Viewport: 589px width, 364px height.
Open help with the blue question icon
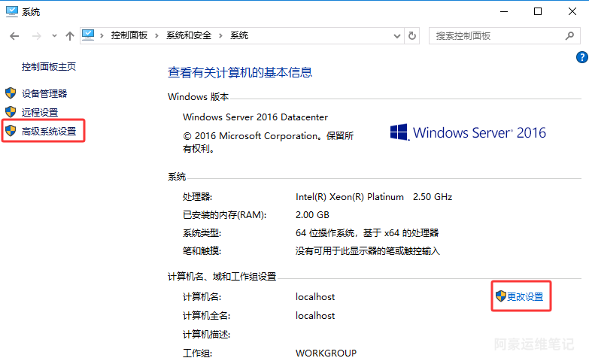(x=582, y=57)
